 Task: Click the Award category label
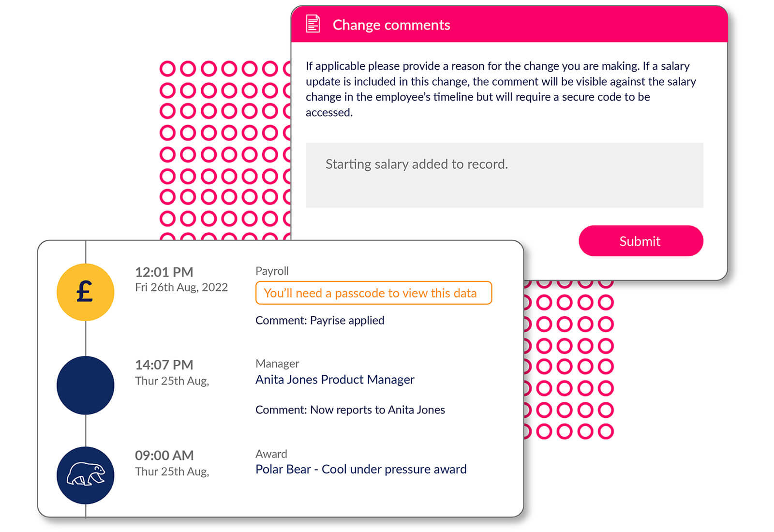point(271,454)
